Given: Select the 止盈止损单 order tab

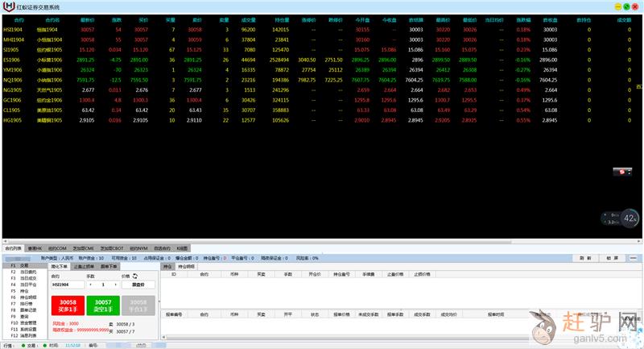Looking at the screenshot, I should coord(84,265).
